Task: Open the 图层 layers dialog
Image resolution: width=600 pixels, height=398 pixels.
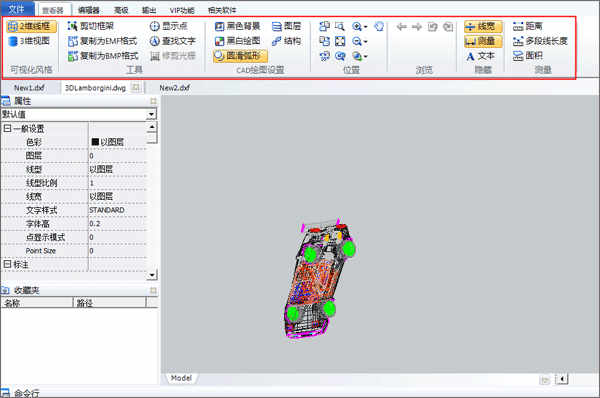Action: coord(286,26)
